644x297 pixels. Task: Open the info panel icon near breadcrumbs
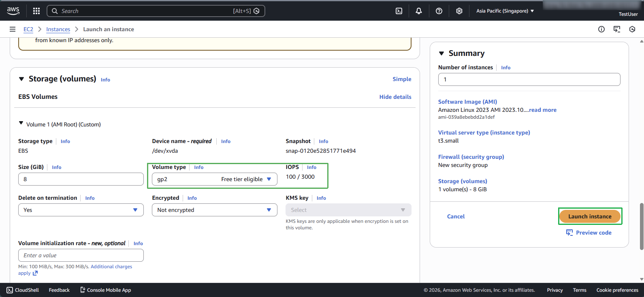[601, 29]
